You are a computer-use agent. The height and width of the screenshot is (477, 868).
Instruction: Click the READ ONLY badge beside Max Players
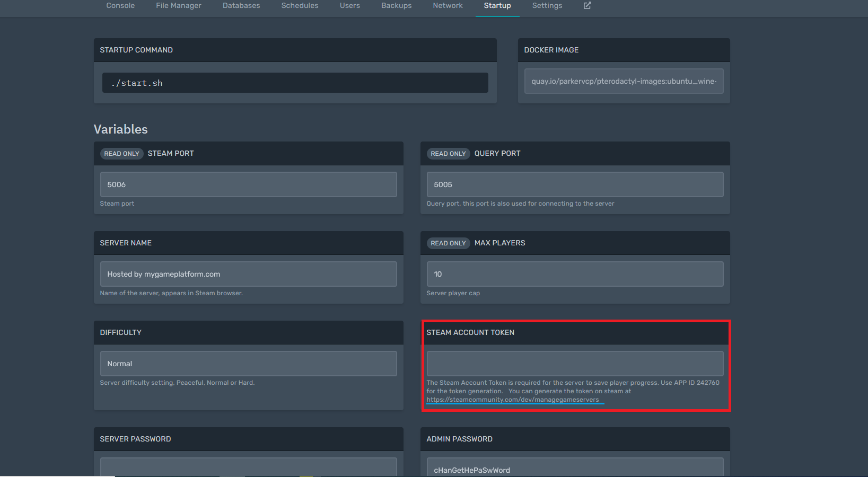tap(449, 243)
